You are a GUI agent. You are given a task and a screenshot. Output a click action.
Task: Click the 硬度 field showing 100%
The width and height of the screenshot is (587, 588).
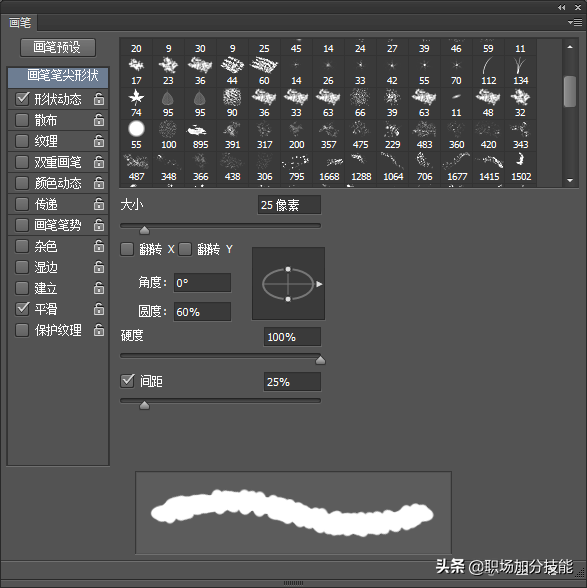pyautogui.click(x=292, y=337)
